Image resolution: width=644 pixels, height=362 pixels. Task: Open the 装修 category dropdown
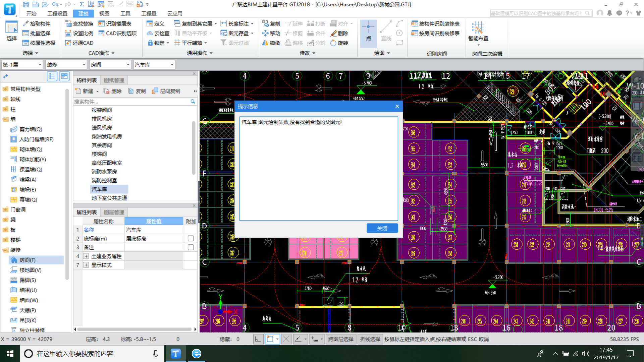pos(66,65)
